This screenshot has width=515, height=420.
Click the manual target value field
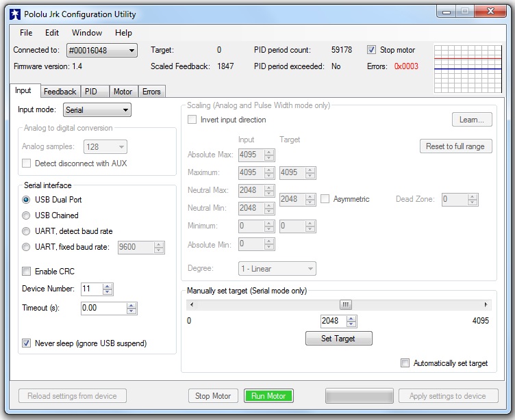[333, 321]
